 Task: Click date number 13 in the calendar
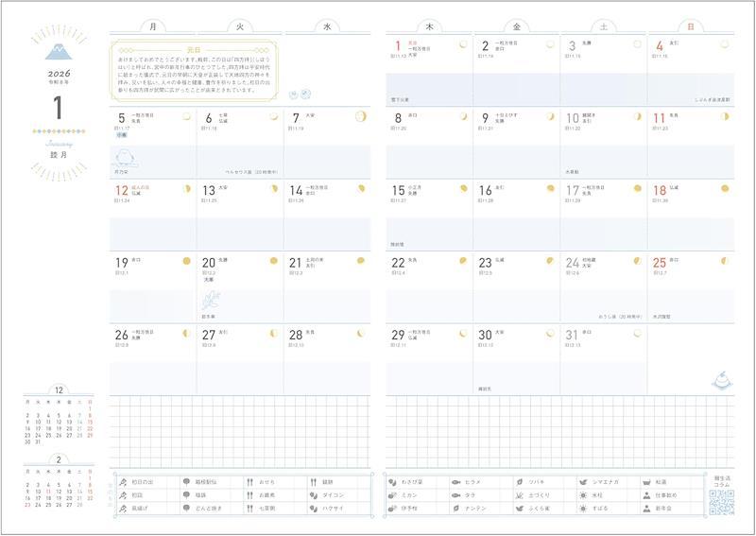point(209,191)
